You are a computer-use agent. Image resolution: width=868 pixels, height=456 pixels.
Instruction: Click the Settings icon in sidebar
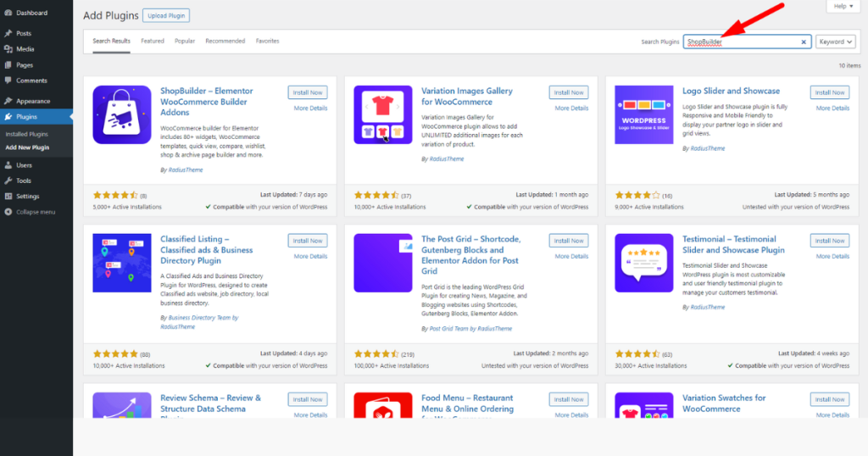(8, 196)
